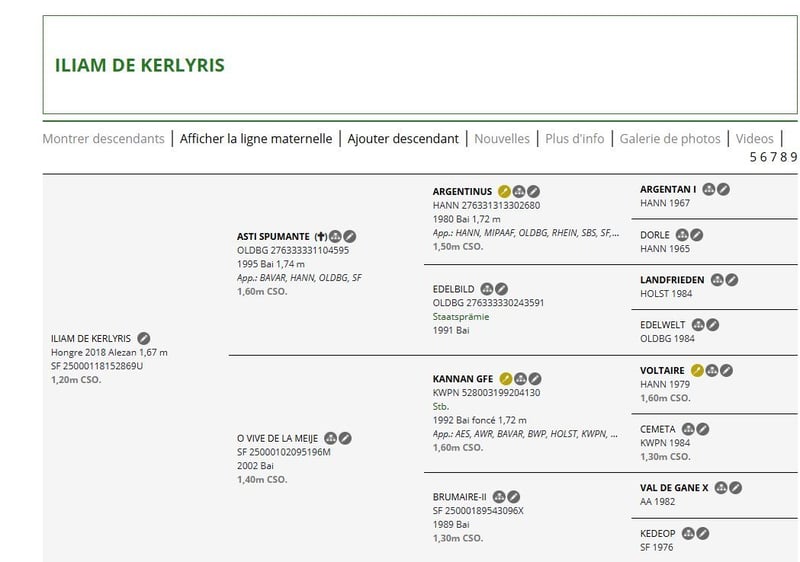Open progeny tree icon for CEMETA
The height and width of the screenshot is (562, 800).
click(x=688, y=429)
